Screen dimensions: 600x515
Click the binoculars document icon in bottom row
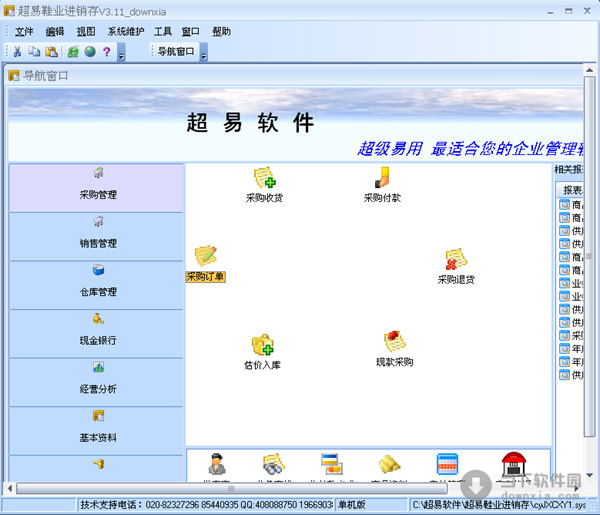click(273, 464)
